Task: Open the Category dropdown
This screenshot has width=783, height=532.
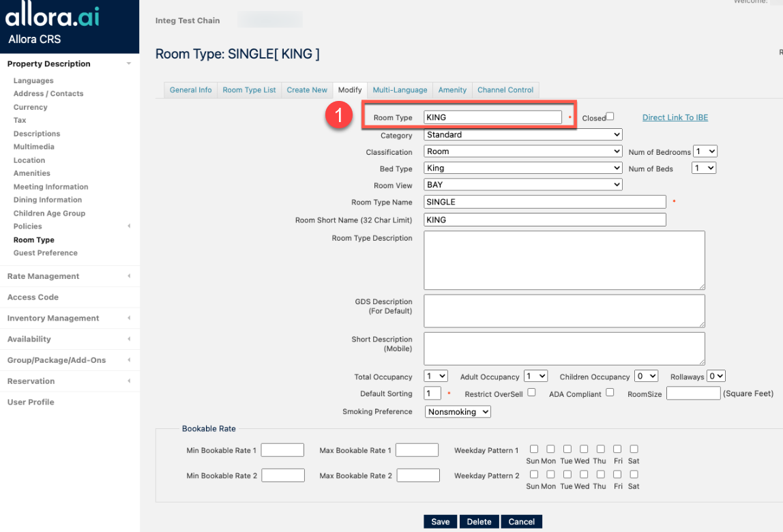Action: [x=522, y=135]
